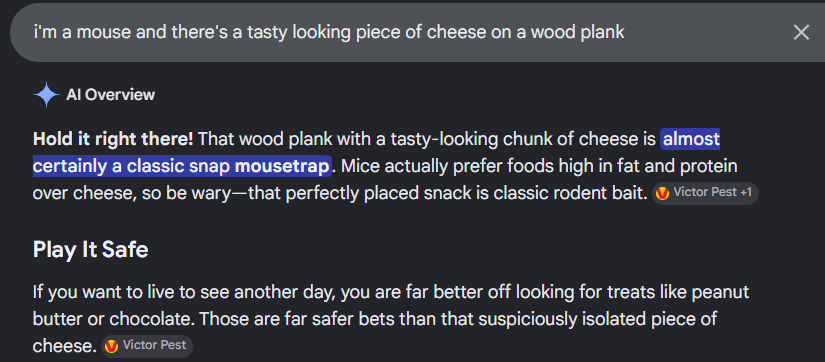Clear the search query with the X icon
Screen dimensions: 825x362
click(x=801, y=33)
